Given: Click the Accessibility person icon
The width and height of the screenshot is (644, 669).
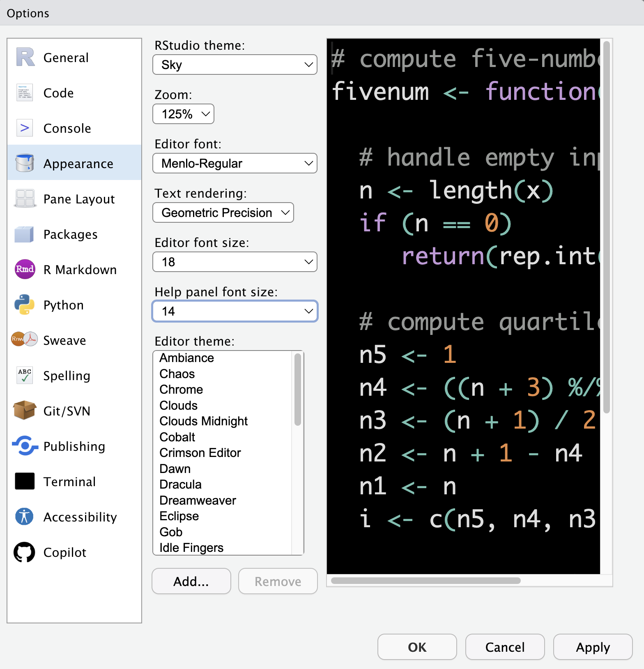Looking at the screenshot, I should coord(24,517).
